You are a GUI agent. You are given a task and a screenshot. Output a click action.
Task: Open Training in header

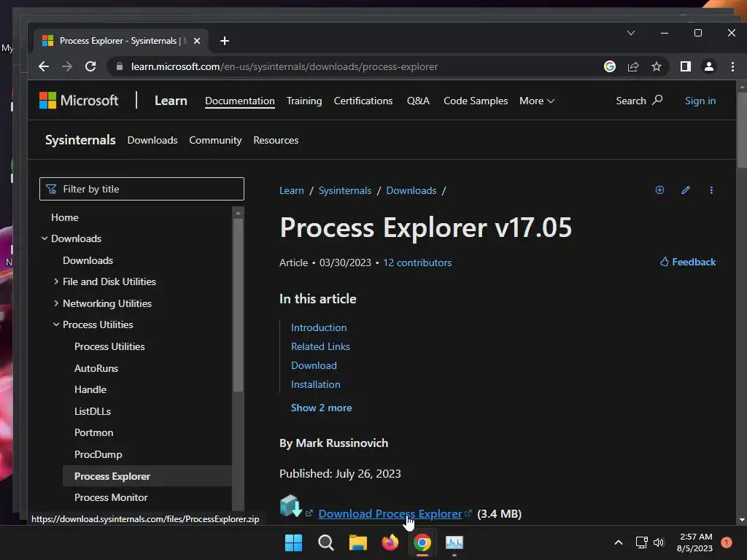point(304,101)
